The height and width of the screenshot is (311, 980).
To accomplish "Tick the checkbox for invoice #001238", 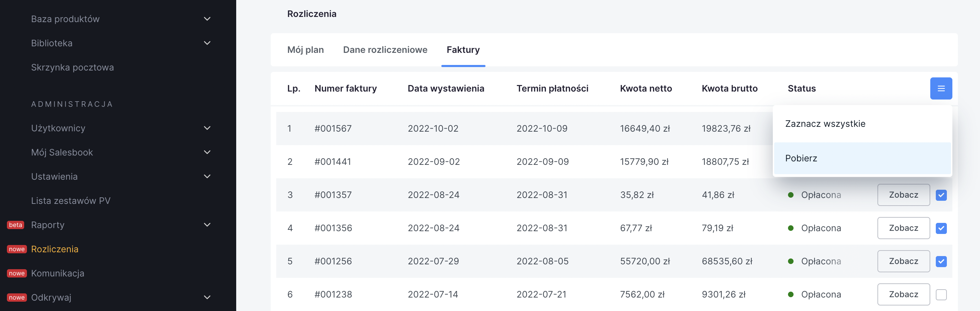I will tap(941, 295).
